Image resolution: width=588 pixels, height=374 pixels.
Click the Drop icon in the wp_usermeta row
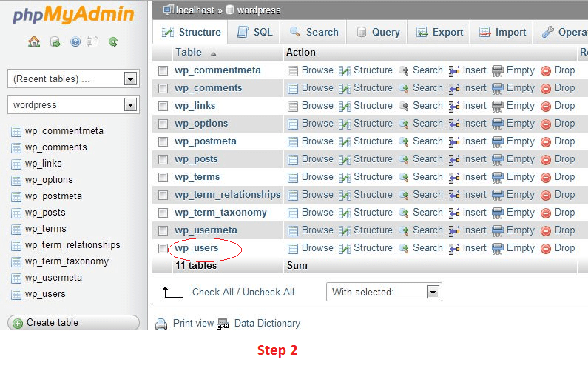(x=546, y=230)
